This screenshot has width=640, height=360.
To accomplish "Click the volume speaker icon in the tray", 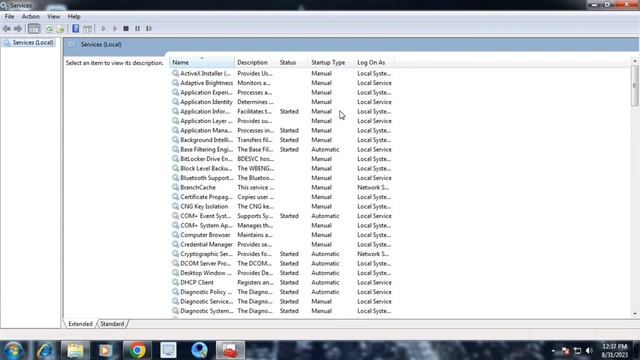I will click(589, 351).
